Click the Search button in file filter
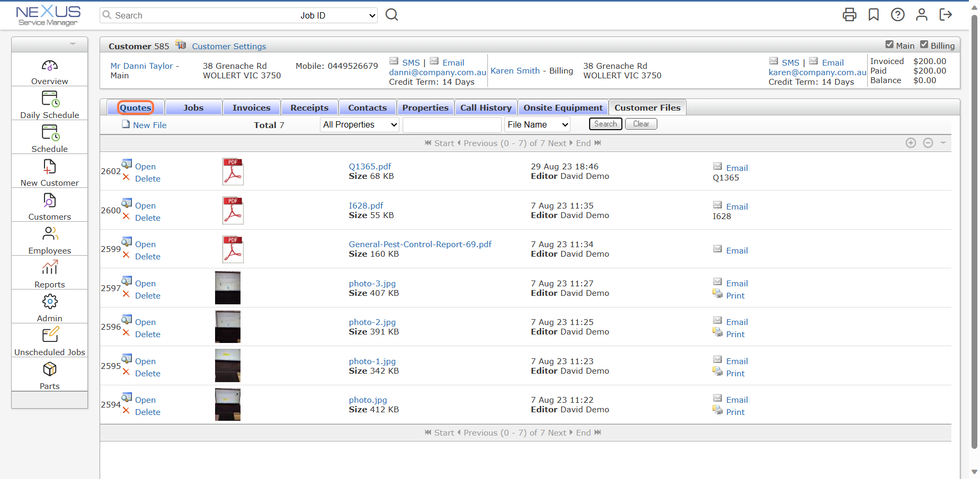The image size is (980, 479). tap(605, 124)
